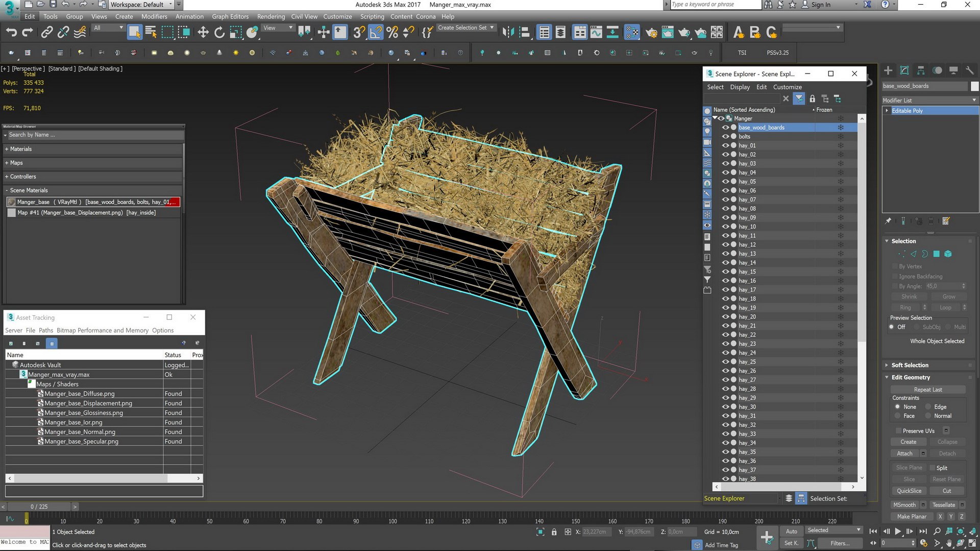Hide the hay_01 object via eye
The height and width of the screenshot is (551, 980).
[x=725, y=145]
